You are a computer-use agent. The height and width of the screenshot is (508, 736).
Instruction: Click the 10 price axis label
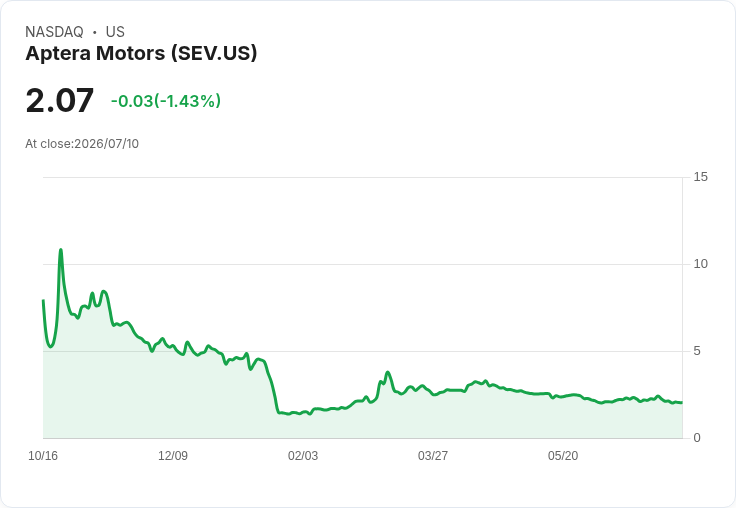point(700,264)
